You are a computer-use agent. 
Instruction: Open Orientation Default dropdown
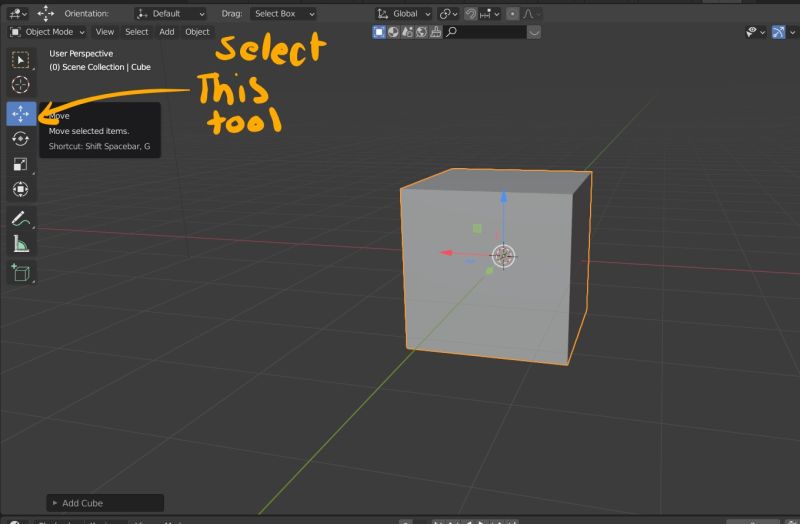171,14
